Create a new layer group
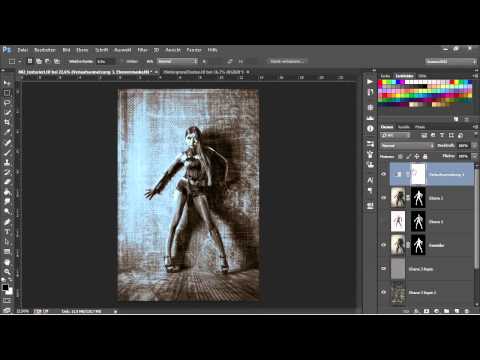The height and width of the screenshot is (360, 480). click(447, 311)
